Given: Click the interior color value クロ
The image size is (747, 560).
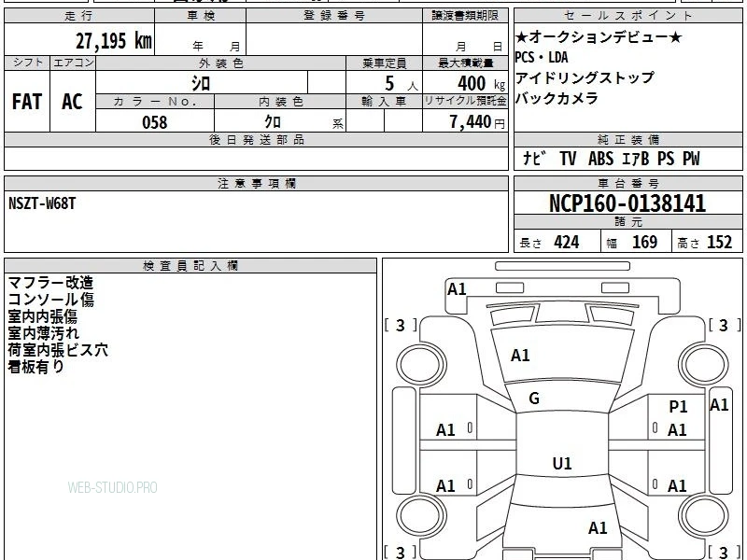Looking at the screenshot, I should click(273, 122).
